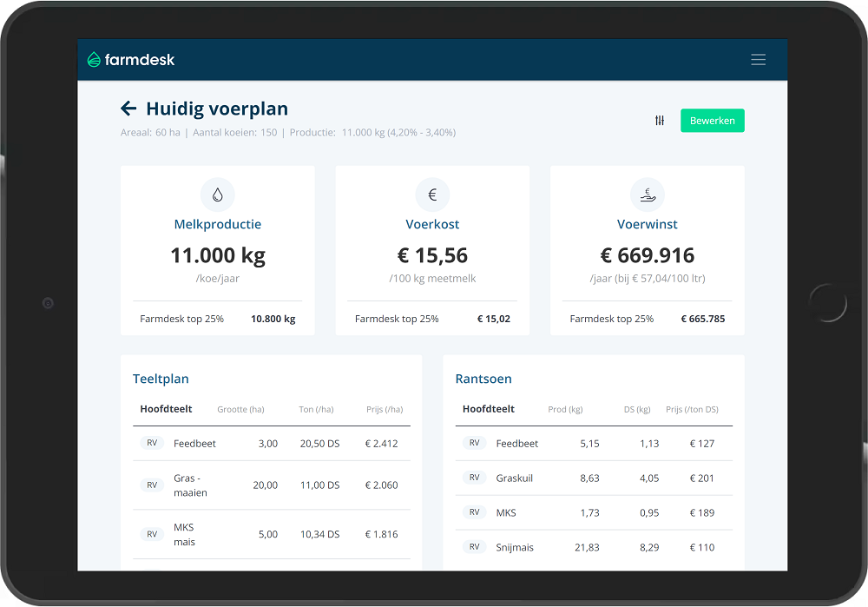The width and height of the screenshot is (868, 607).
Task: Sort Rantsoen by Prod (kg) column
Action: pos(565,410)
